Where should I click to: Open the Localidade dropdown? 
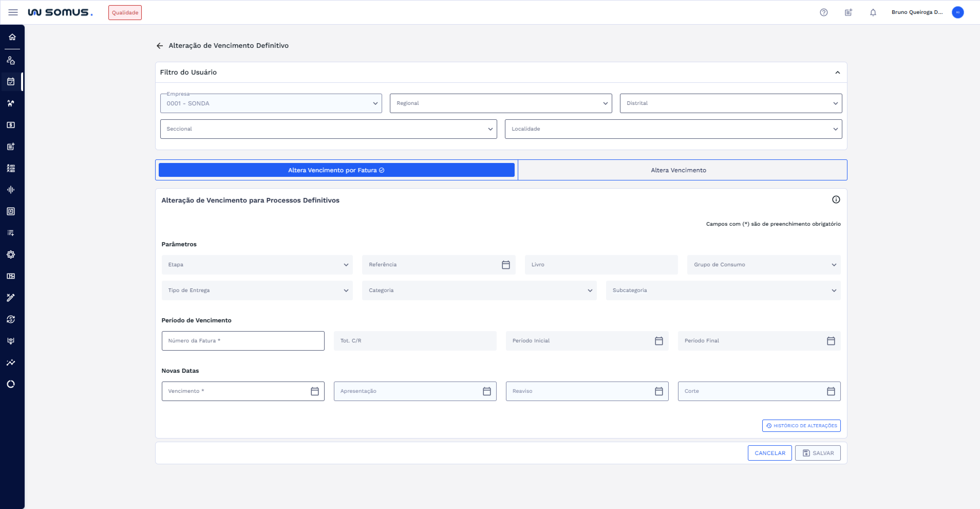[673, 129]
